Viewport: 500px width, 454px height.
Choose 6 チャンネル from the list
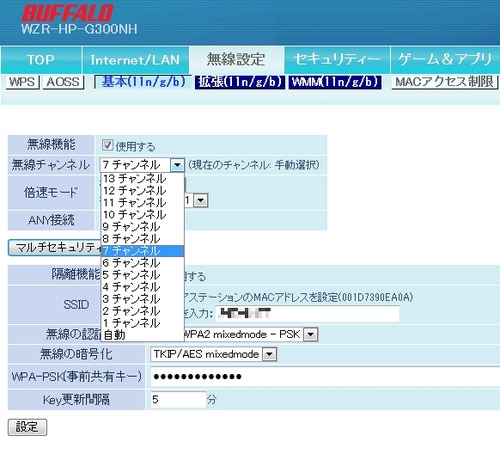tap(142, 263)
